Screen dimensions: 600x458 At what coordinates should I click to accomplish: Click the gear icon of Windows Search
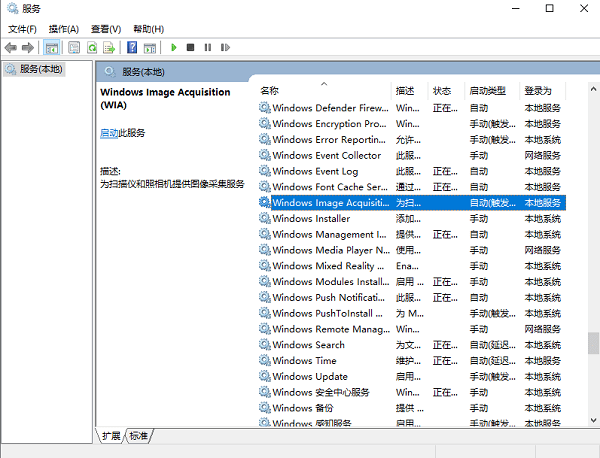click(x=264, y=344)
